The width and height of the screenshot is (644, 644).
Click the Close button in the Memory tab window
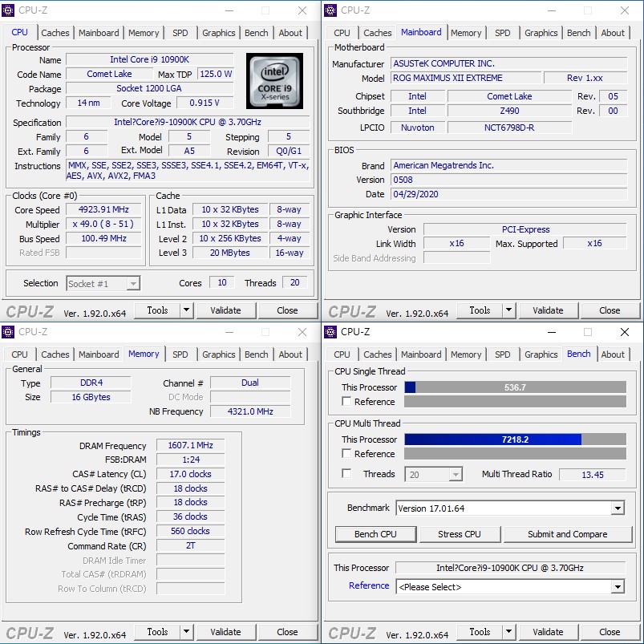pyautogui.click(x=287, y=632)
